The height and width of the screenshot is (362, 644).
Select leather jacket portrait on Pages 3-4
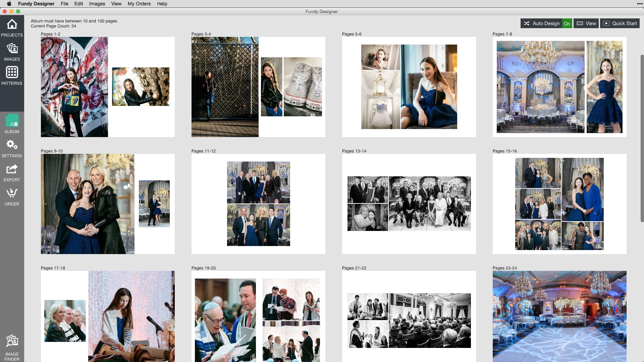tap(272, 87)
